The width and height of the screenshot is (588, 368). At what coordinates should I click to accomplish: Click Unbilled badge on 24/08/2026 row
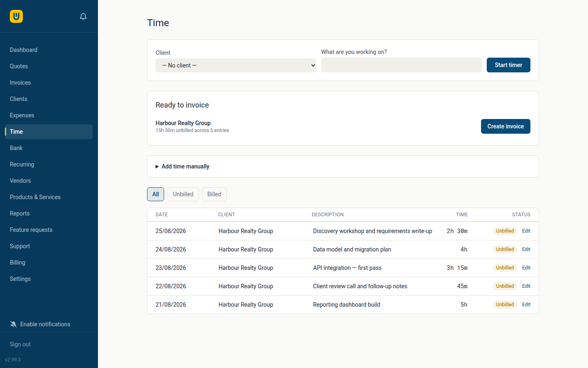coord(505,249)
